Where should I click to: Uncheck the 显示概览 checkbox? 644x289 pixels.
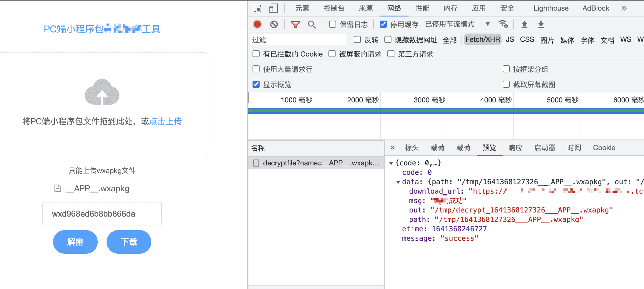tap(256, 84)
